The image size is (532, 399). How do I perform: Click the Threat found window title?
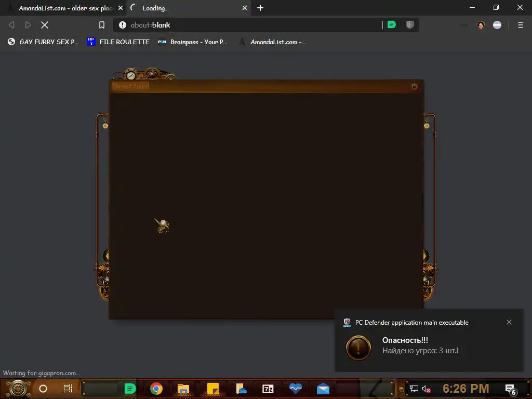click(x=130, y=86)
